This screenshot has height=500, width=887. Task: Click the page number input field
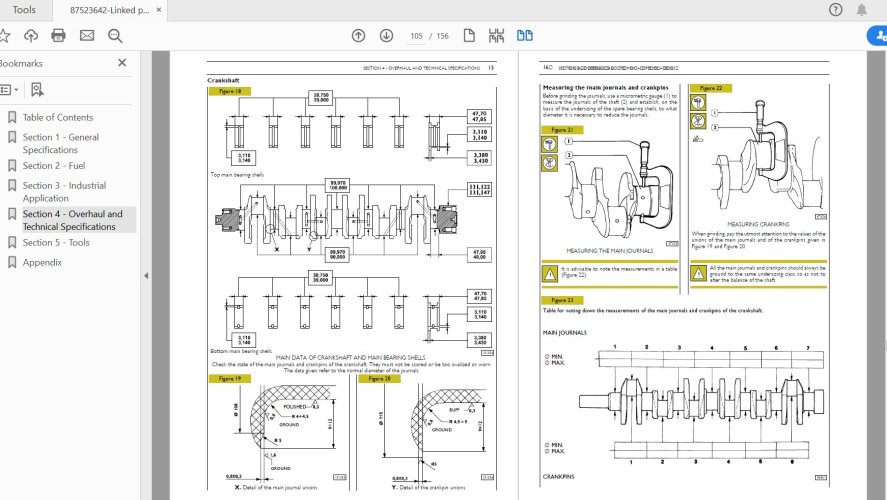click(x=416, y=36)
